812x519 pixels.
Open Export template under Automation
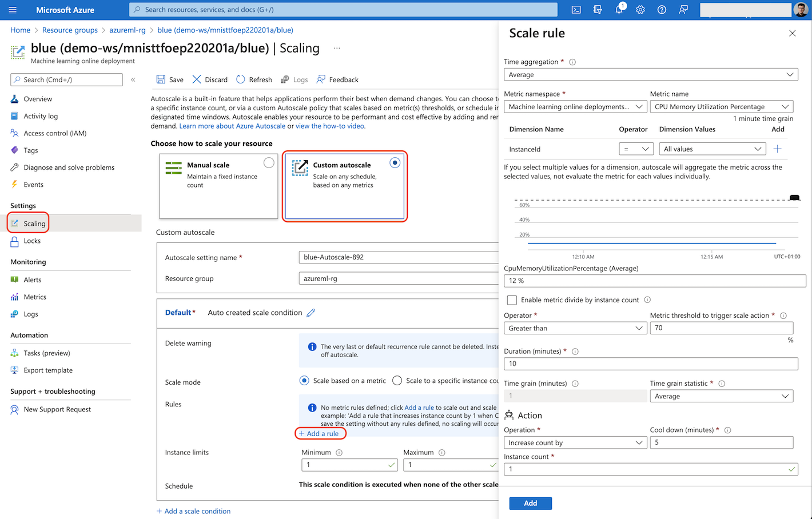pos(48,370)
